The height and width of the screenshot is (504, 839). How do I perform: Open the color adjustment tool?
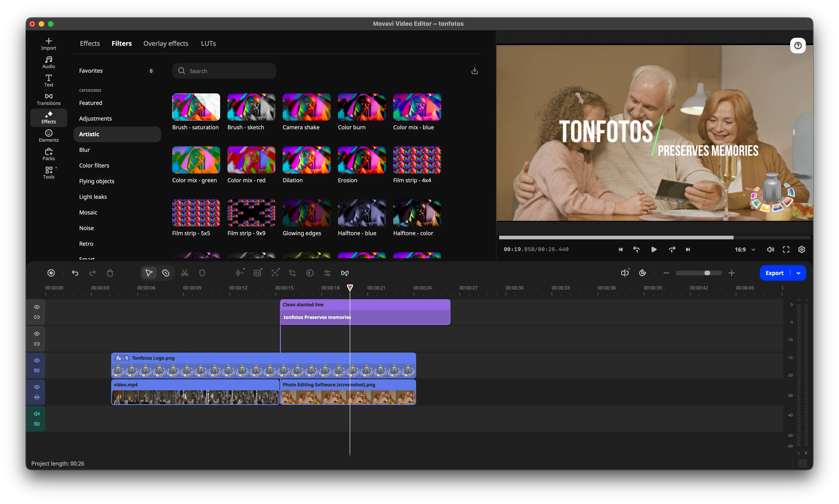310,273
